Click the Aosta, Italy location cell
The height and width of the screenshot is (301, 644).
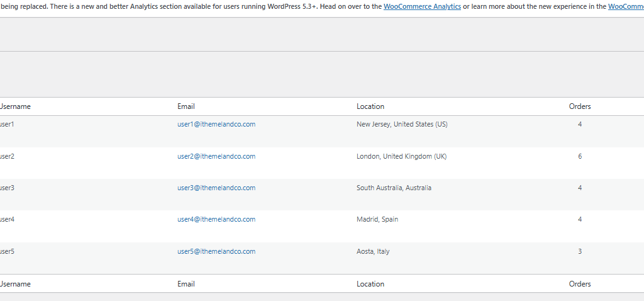click(373, 252)
